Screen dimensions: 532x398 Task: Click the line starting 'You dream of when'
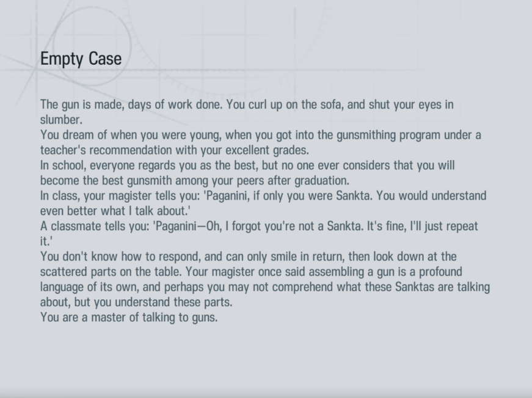[261, 135]
